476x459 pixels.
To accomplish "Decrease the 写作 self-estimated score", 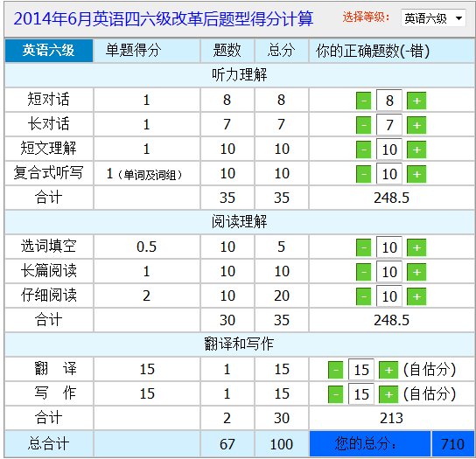I will click(x=335, y=394).
